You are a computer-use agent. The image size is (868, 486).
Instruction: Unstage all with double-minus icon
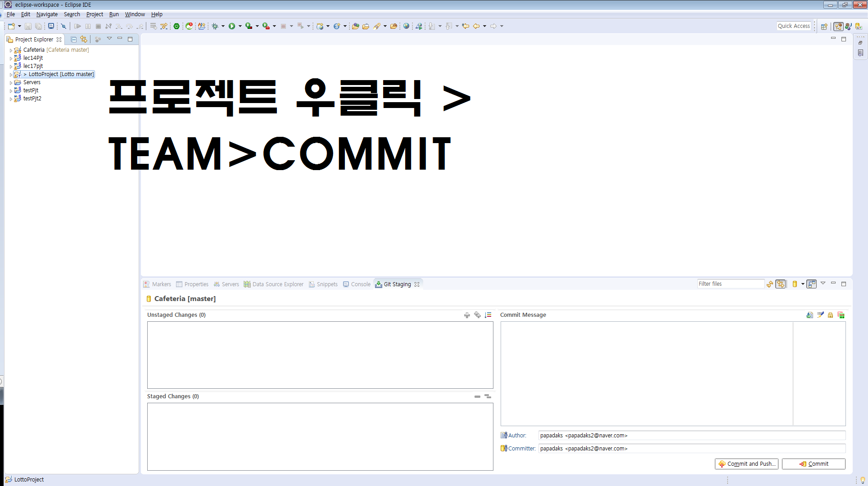point(488,396)
